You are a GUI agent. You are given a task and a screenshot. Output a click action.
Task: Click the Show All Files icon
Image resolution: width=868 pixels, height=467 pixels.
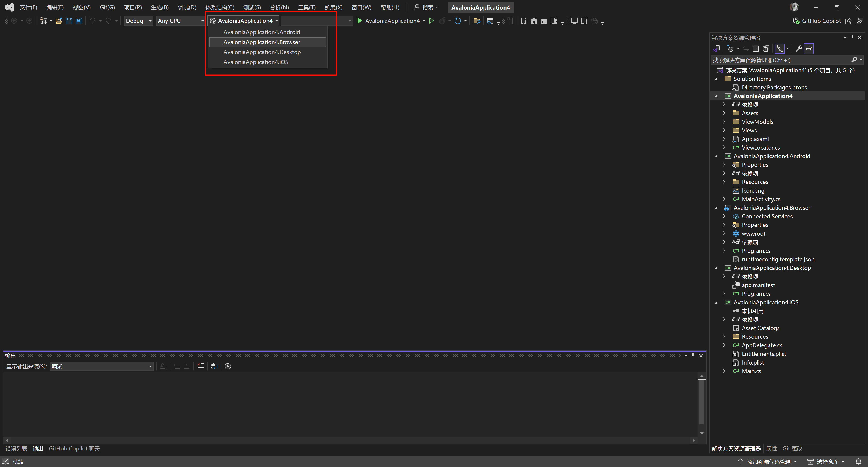pos(766,49)
